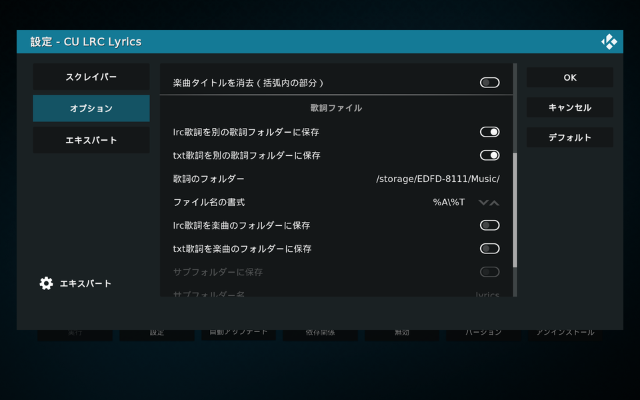Screen dimensions: 640x400
Task: Click the Kodi logo in the title bar
Action: 608,41
